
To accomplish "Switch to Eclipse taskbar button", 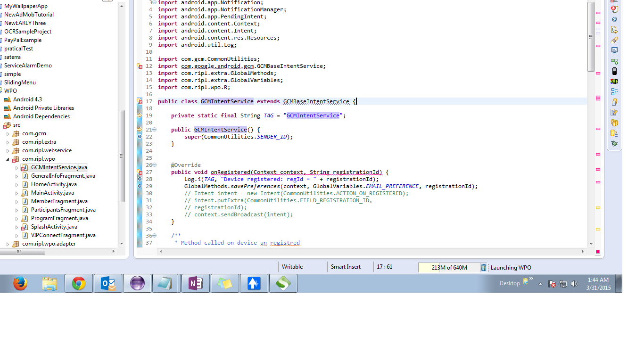I will point(137,283).
